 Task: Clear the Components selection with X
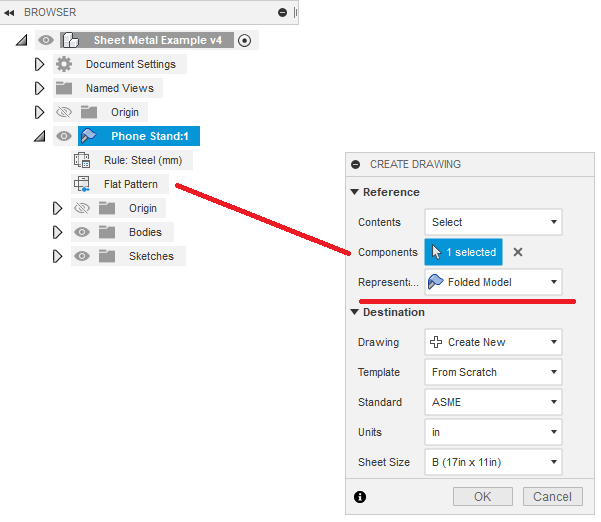tap(518, 252)
